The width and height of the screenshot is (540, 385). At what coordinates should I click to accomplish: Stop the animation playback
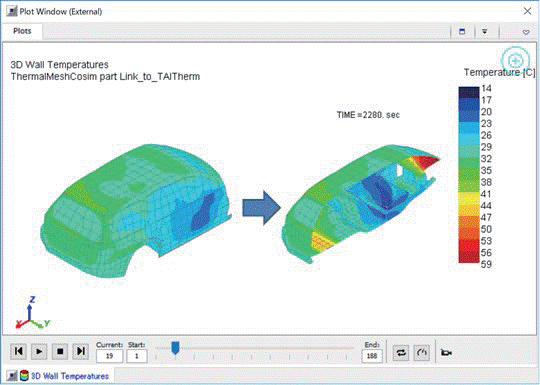click(x=60, y=351)
